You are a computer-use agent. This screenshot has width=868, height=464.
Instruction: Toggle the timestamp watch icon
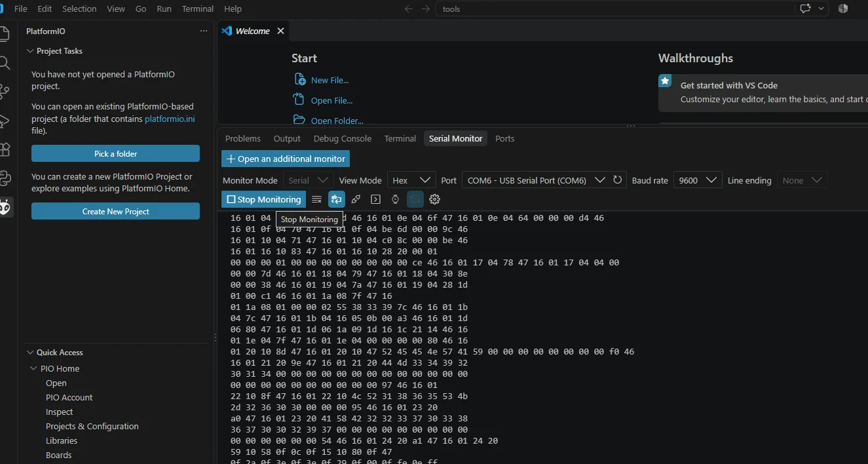[395, 199]
